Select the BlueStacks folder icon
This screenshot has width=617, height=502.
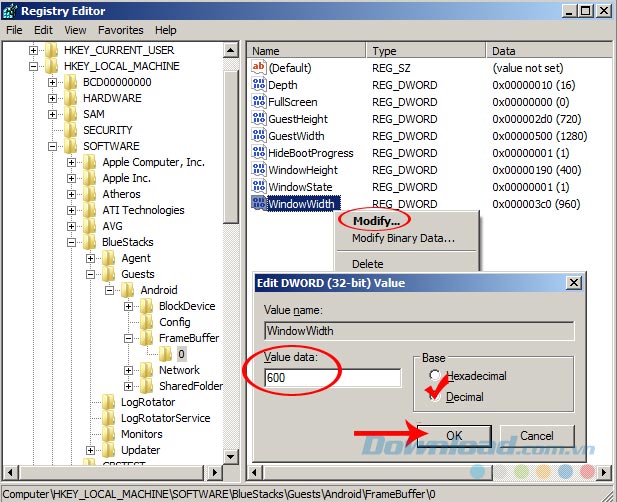[x=90, y=242]
